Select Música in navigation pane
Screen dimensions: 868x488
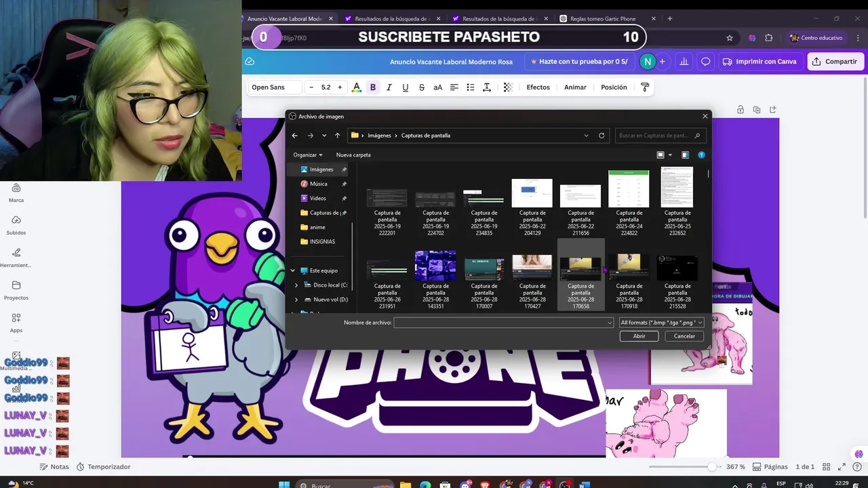(x=319, y=184)
